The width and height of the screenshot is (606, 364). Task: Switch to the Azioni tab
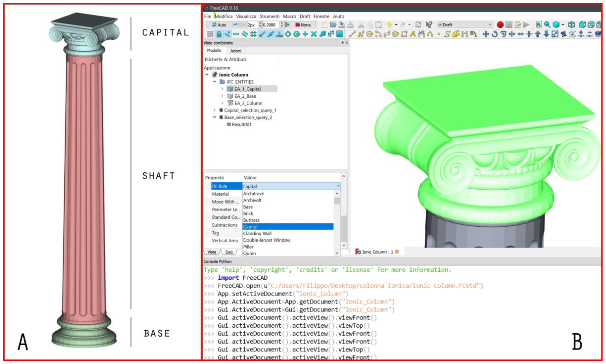click(236, 51)
